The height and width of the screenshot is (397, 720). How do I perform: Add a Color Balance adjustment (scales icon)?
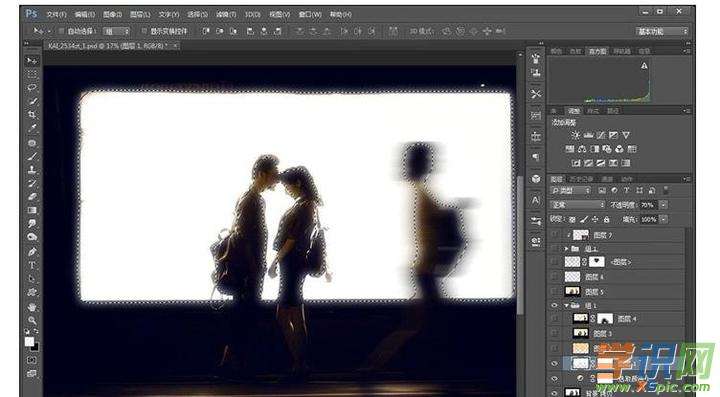(582, 149)
